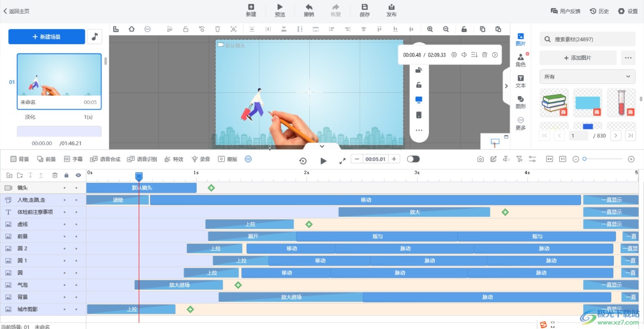Click the timeline zoom slider handle
Image resolution: width=644 pixels, height=329 pixels.
(x=585, y=159)
